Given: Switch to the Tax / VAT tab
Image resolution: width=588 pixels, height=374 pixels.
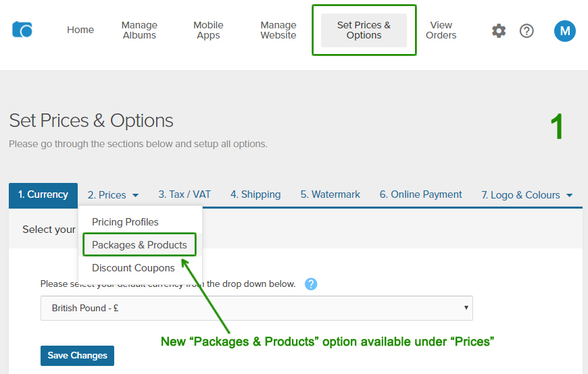Looking at the screenshot, I should (185, 194).
